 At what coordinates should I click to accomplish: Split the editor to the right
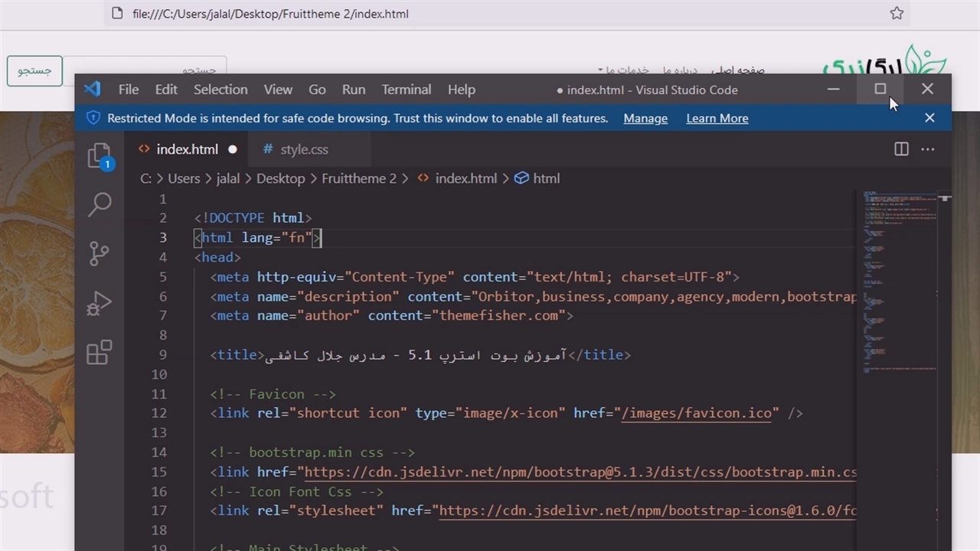901,149
